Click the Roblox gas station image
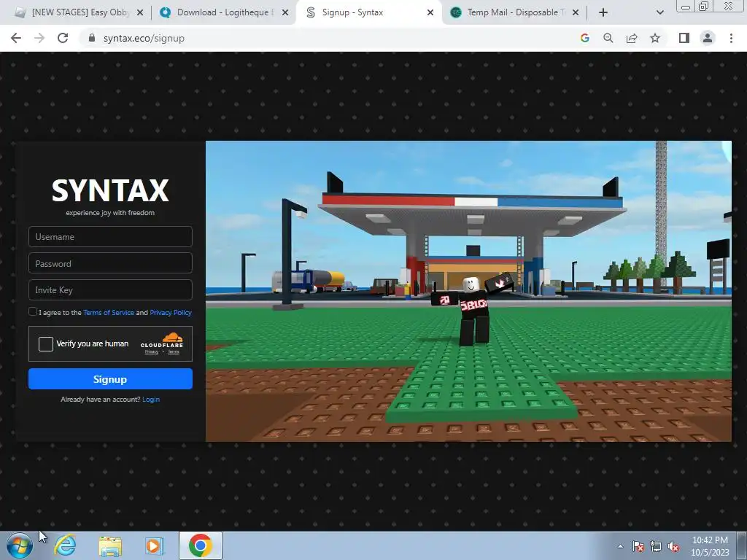Image resolution: width=747 pixels, height=560 pixels. click(468, 291)
